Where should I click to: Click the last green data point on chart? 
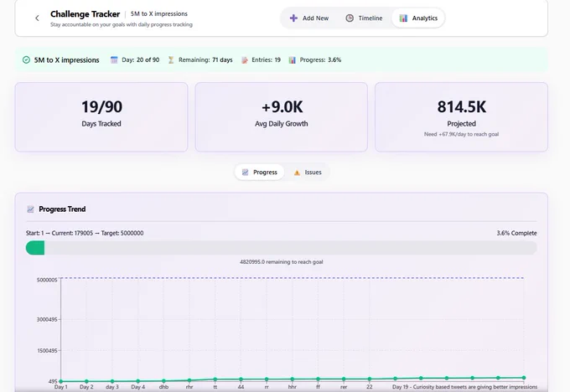click(x=524, y=378)
